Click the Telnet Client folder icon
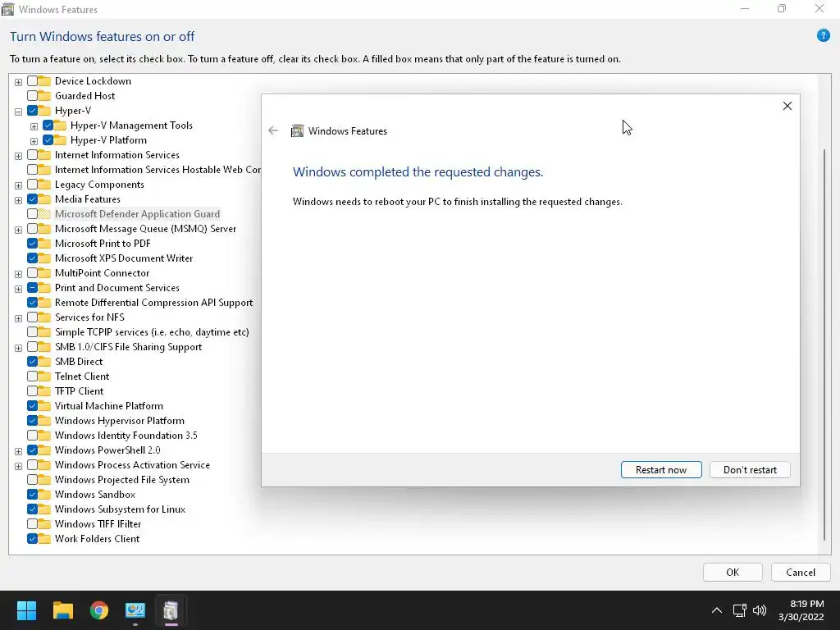 point(44,376)
